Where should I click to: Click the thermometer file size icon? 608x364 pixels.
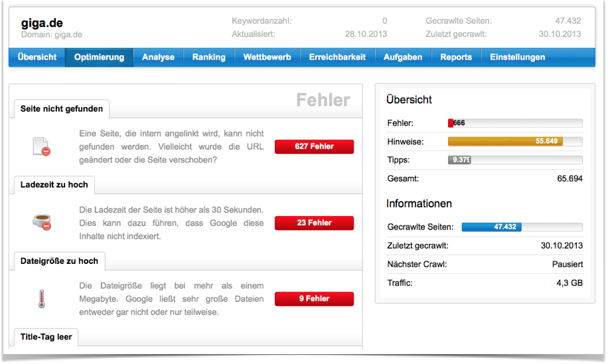coord(41,299)
